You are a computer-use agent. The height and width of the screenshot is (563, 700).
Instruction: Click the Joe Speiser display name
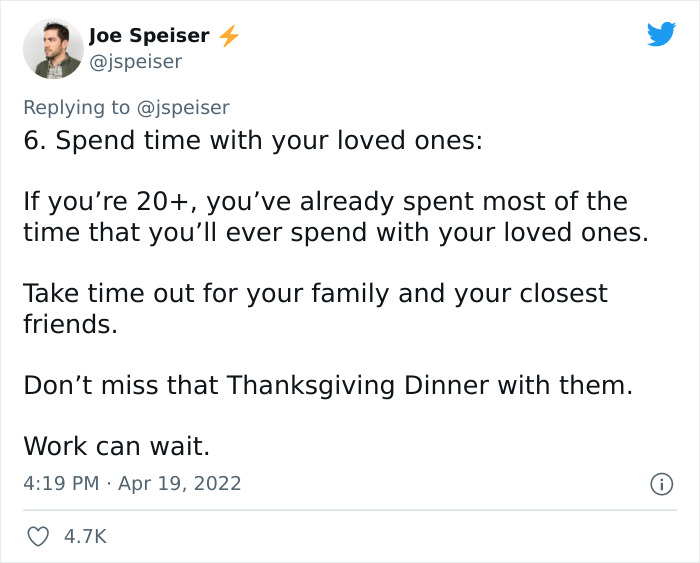point(149,36)
